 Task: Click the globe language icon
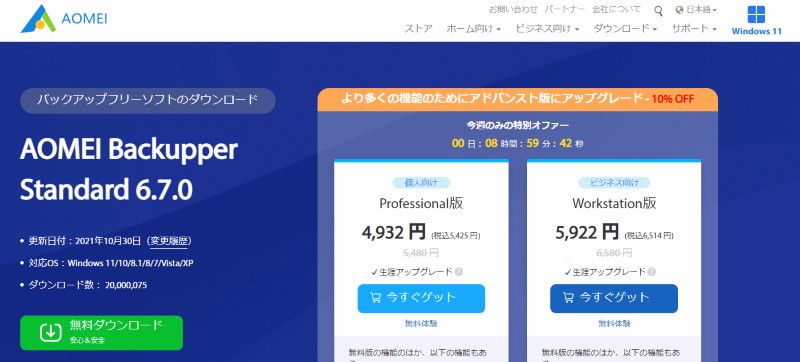pos(679,10)
